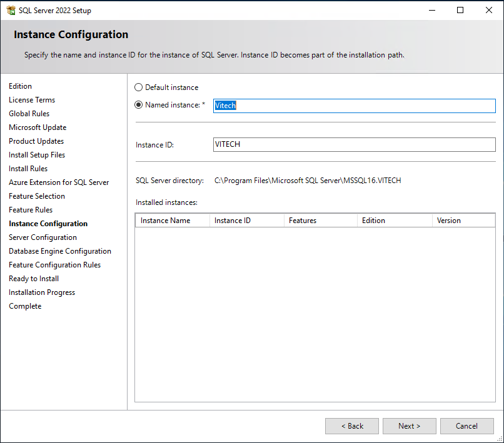Click Azure Extension for SQL Server step
The image size is (504, 443).
tap(59, 182)
